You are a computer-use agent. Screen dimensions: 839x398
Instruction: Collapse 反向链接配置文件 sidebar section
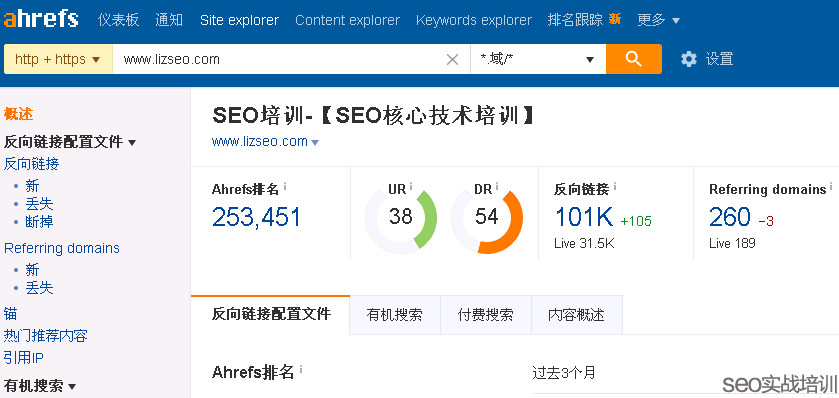132,143
